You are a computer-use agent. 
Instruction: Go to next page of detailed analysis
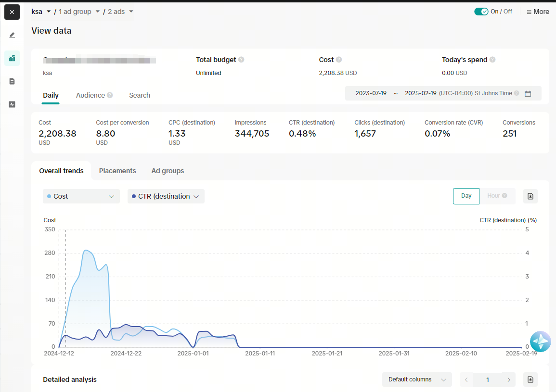click(508, 379)
